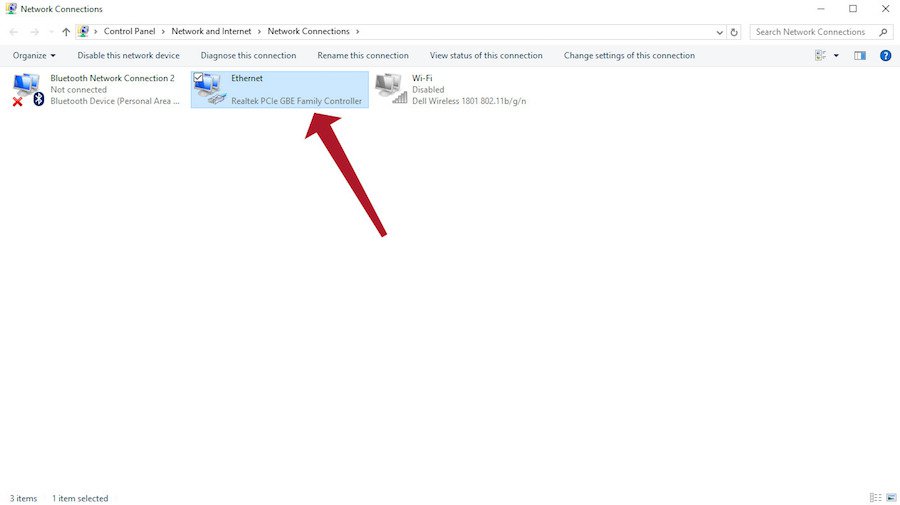Click Diagnose this connection
Image resolution: width=900 pixels, height=505 pixels.
click(x=249, y=56)
